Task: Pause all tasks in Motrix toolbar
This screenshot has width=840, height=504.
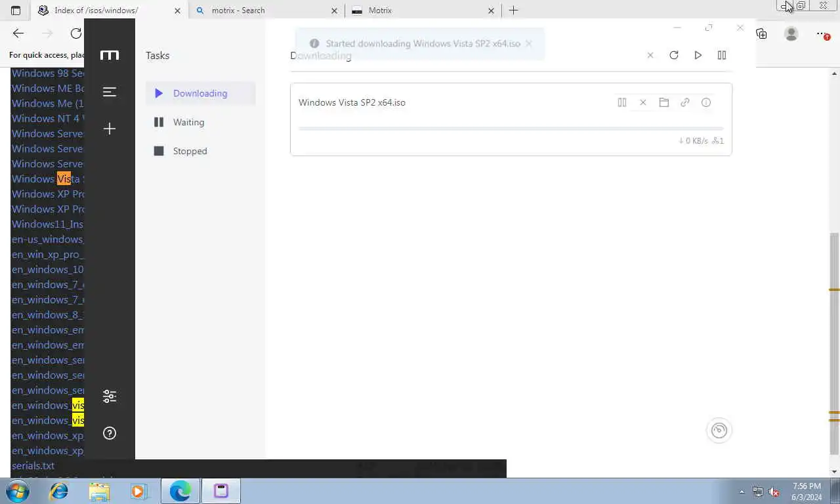Action: tap(722, 55)
